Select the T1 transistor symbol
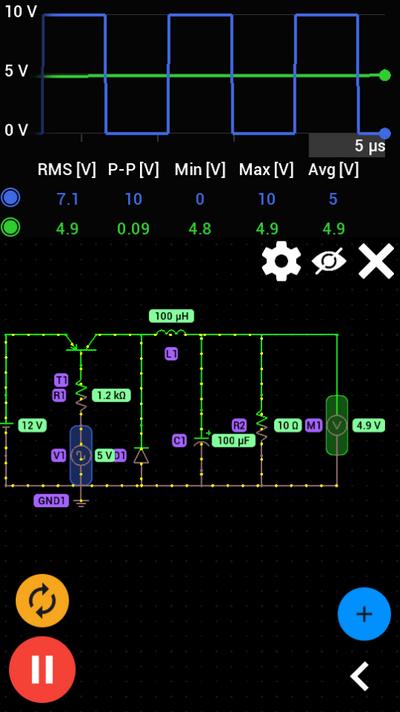 [81, 344]
